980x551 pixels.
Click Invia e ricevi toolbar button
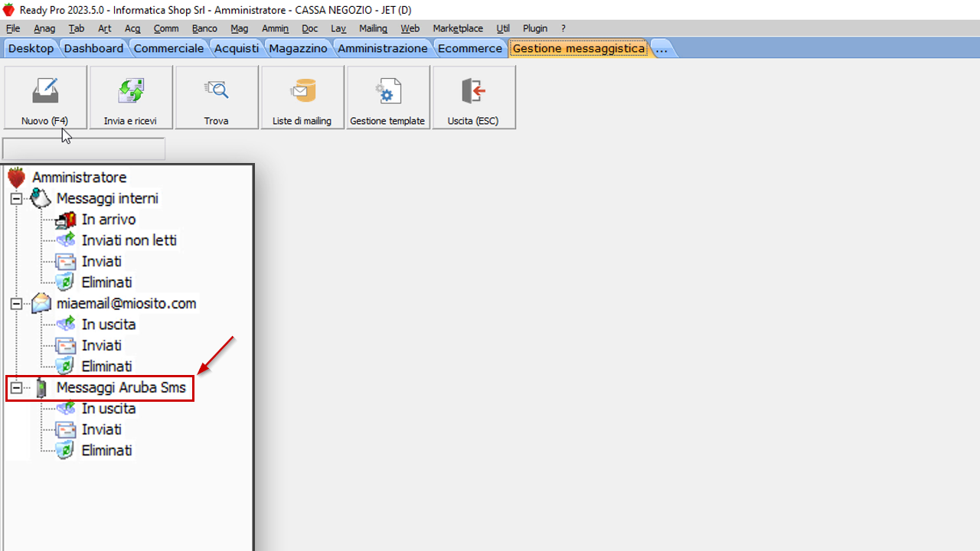pos(131,97)
